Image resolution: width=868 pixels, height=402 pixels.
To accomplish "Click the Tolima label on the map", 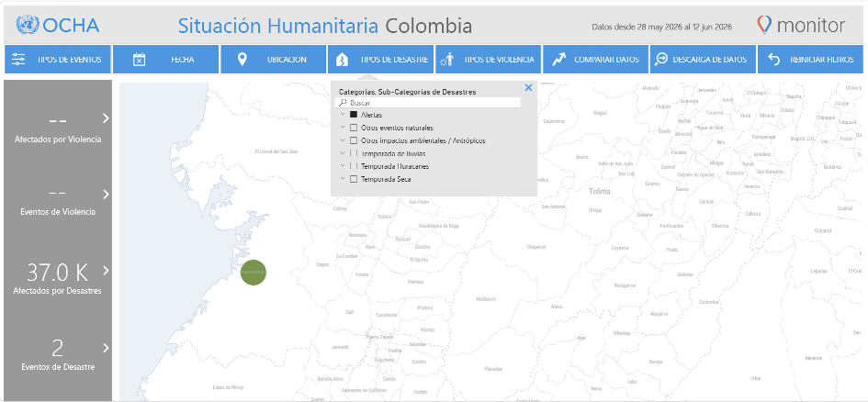I will pyautogui.click(x=600, y=192).
